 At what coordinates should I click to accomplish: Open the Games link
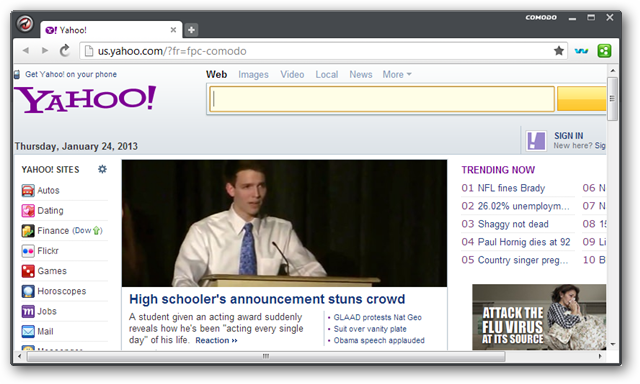pyautogui.click(x=52, y=271)
